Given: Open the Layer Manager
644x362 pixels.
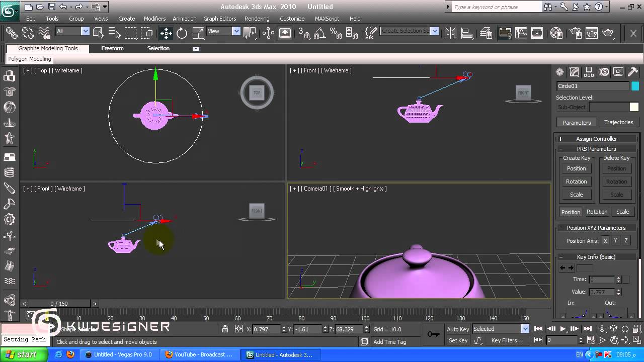Looking at the screenshot, I should click(x=487, y=33).
